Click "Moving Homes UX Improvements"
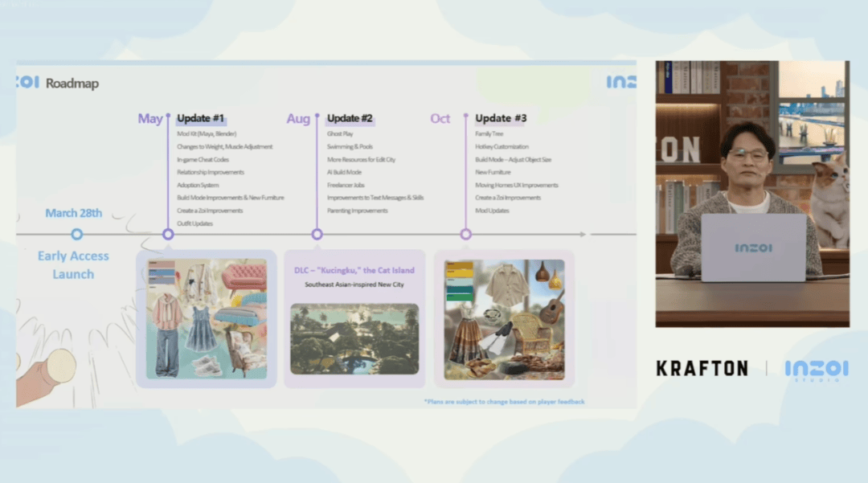 click(x=517, y=186)
